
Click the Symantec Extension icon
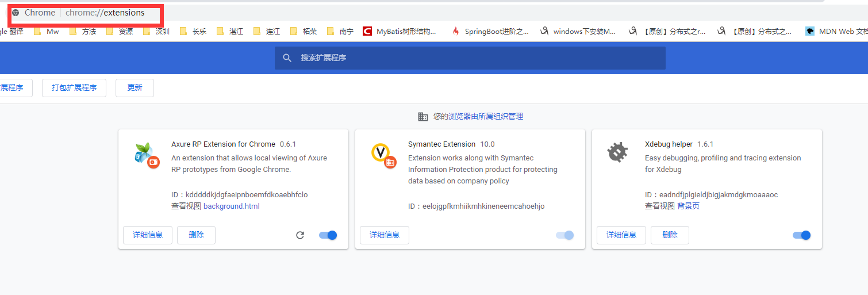[383, 155]
